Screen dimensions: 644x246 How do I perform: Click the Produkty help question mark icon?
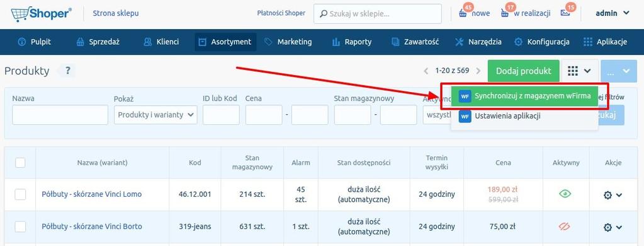[x=68, y=71]
